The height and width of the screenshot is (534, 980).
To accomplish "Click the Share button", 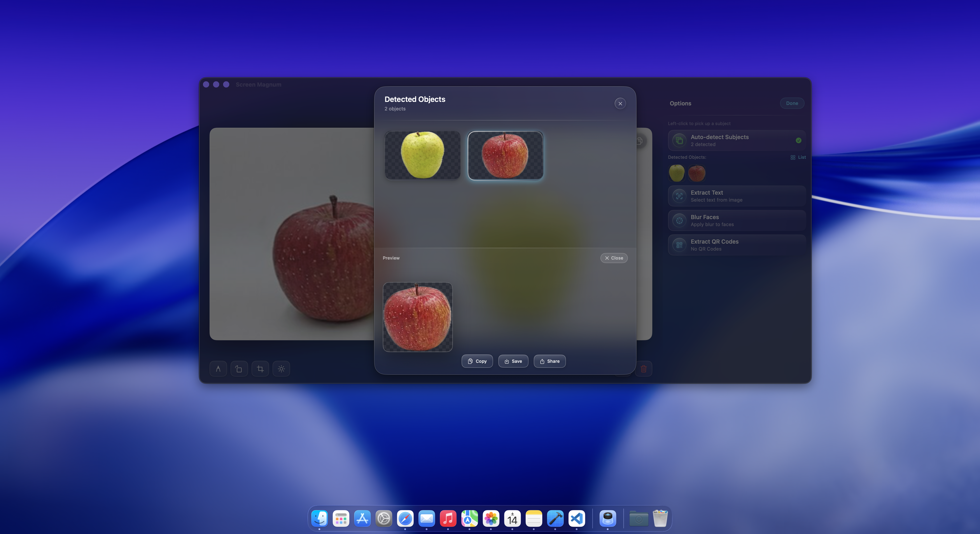I will pyautogui.click(x=549, y=361).
